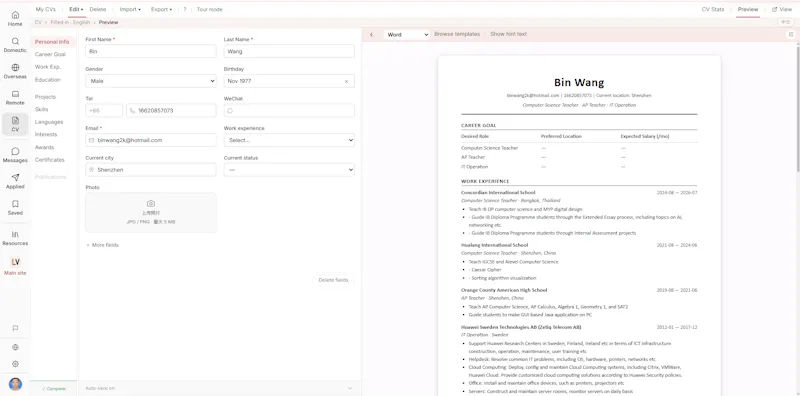Select Certificates section
Viewport: 800px width, 396px height.
49,160
